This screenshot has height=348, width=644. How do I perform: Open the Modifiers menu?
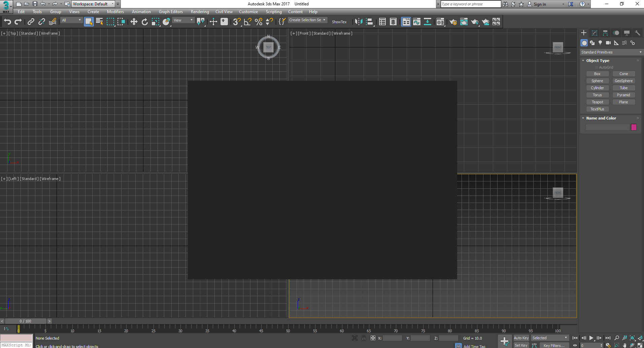115,12
